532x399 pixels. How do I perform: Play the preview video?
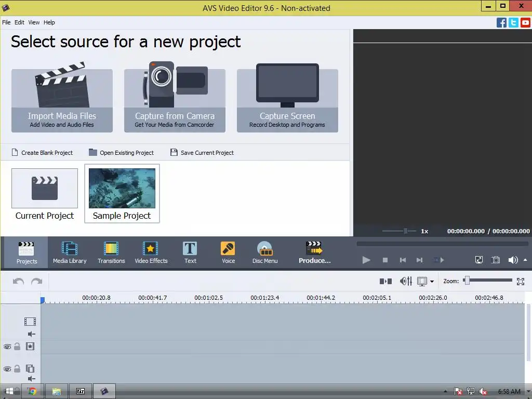pyautogui.click(x=366, y=260)
